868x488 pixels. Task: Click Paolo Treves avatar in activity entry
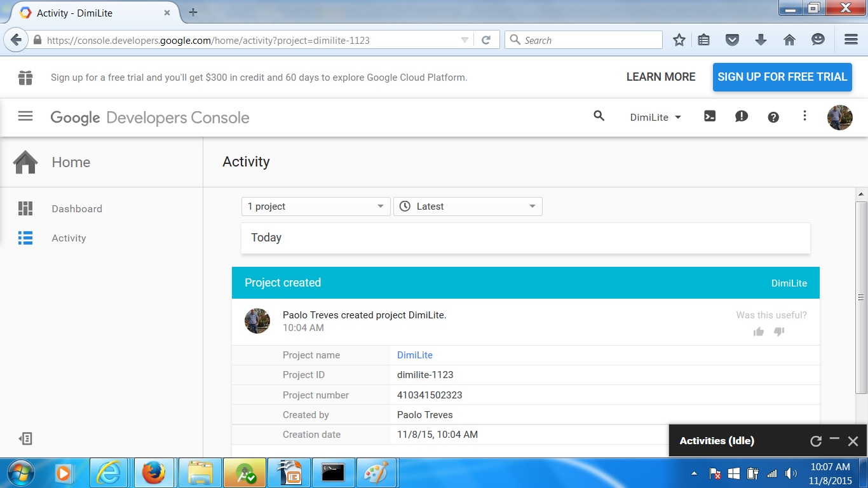point(257,321)
